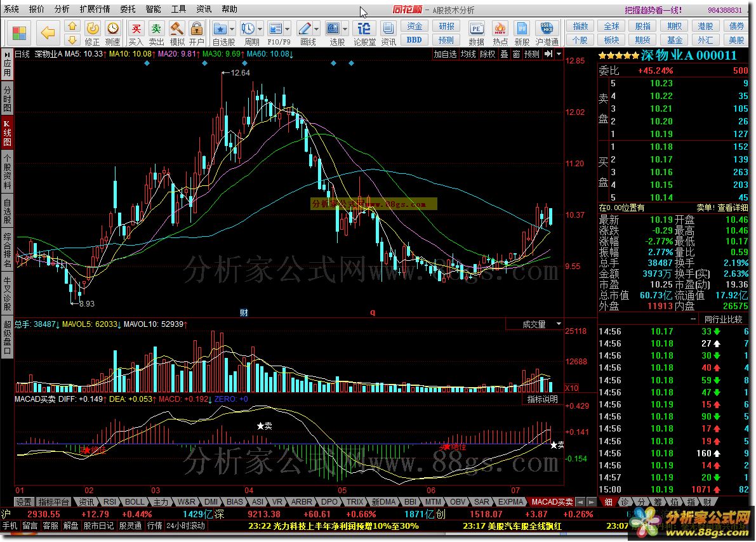Click the 开户 open account icon
The width and height of the screenshot is (756, 542).
pos(196,33)
